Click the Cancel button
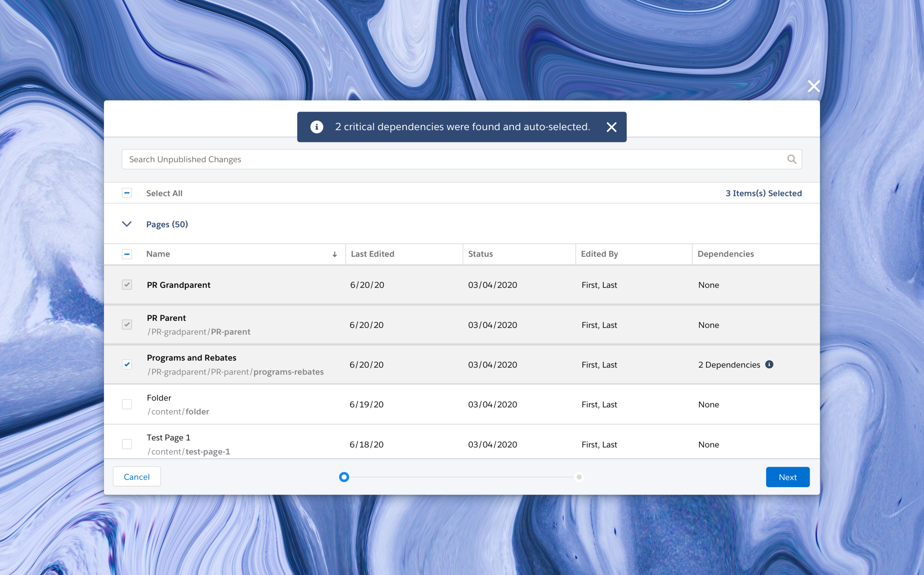Screen dimensions: 924x575 [137, 477]
